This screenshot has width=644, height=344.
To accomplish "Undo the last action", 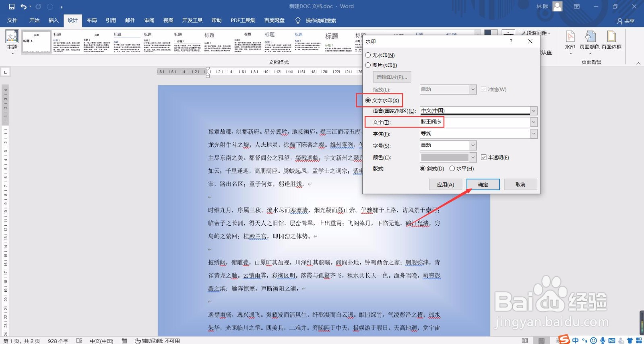I will [x=23, y=6].
